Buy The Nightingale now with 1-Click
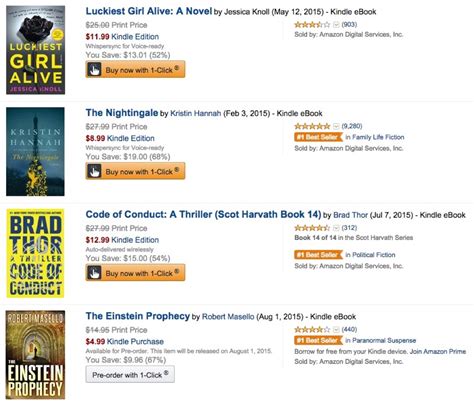 pos(135,171)
